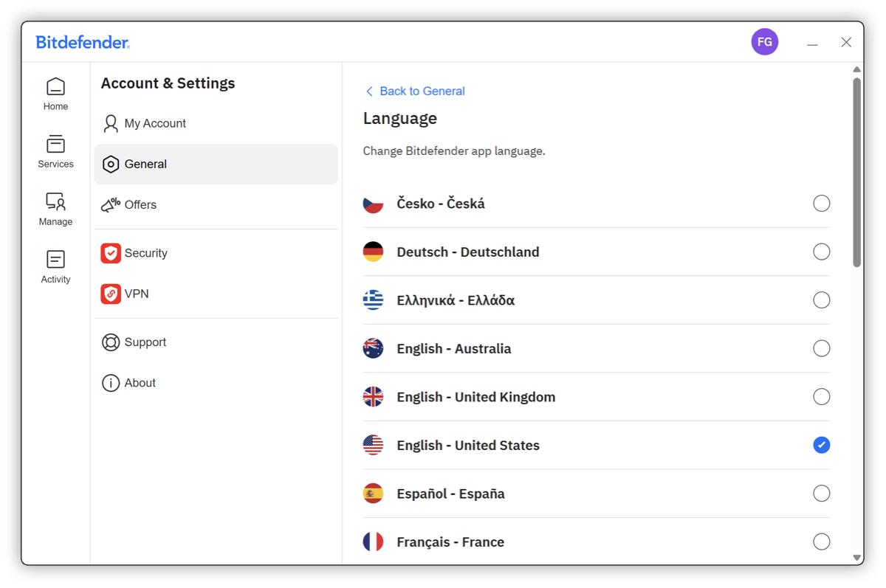
Task: Click the Czech flag icon
Action: click(373, 204)
